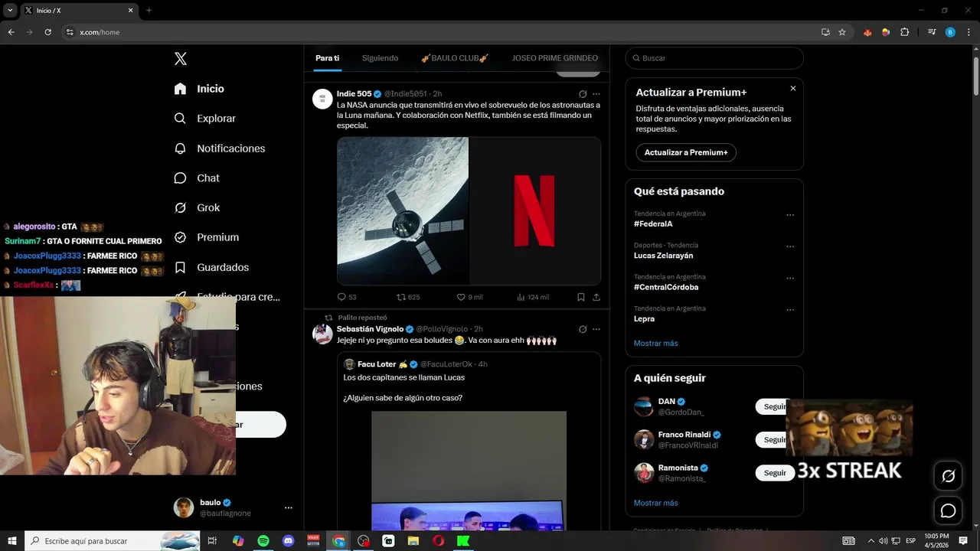Bookmark this page with the star icon
This screenshot has height=551, width=980.
[842, 32]
